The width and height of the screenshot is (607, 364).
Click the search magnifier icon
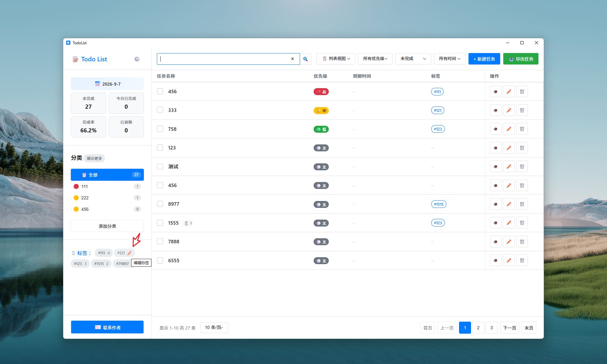tap(305, 59)
